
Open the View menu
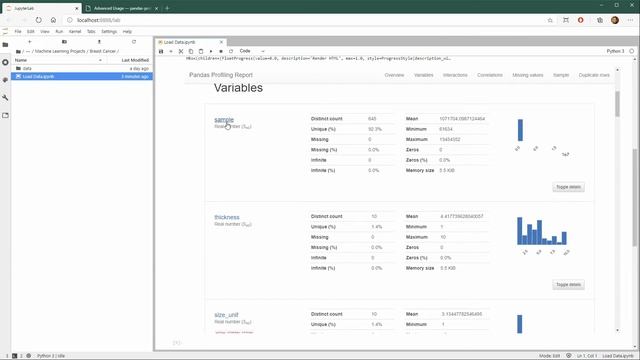[x=44, y=31]
